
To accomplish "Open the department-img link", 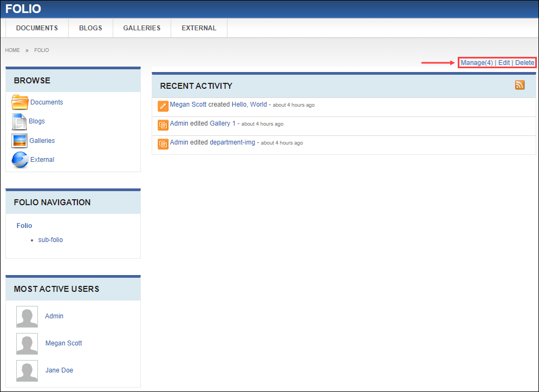I will coord(232,142).
